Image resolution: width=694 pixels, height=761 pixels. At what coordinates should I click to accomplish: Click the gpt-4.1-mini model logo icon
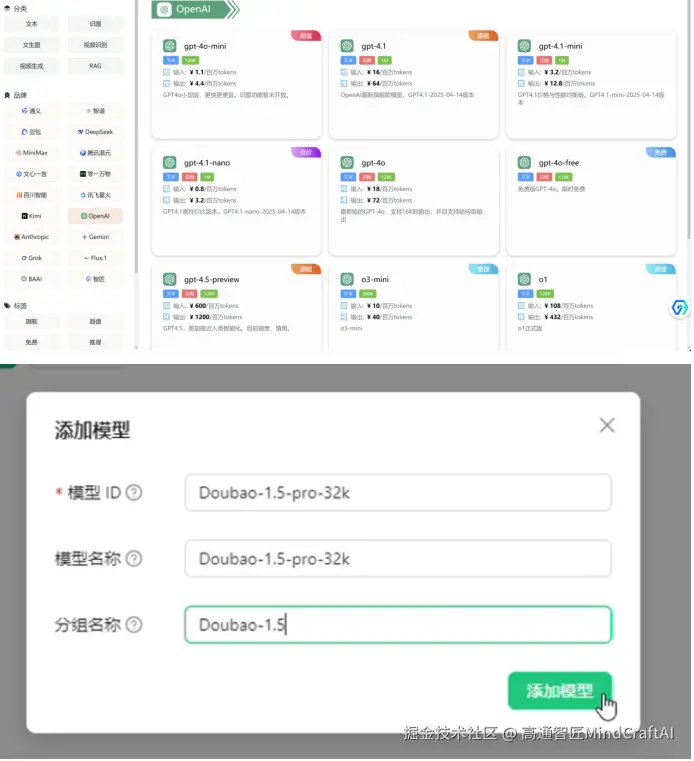coord(524,46)
